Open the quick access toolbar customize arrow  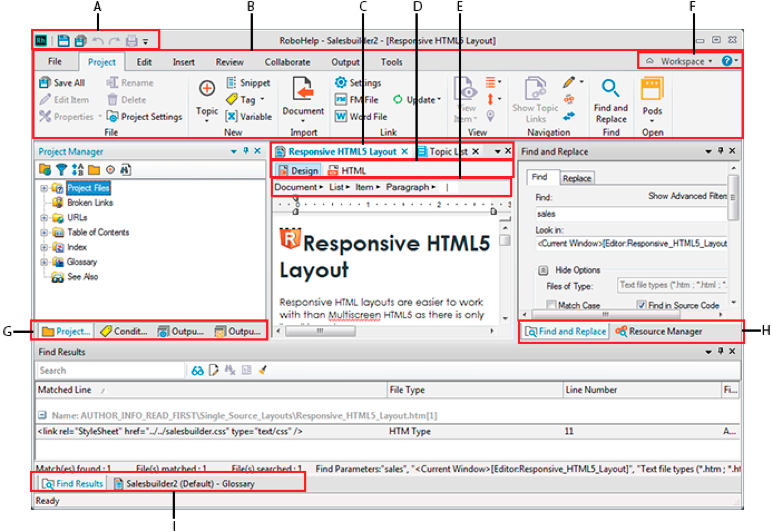click(x=145, y=42)
